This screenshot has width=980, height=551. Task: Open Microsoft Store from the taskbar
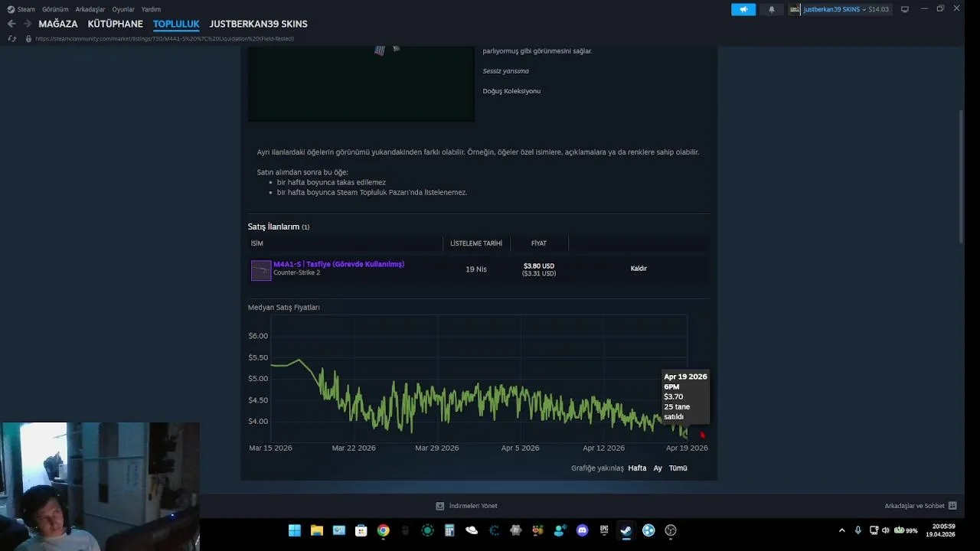click(x=361, y=530)
